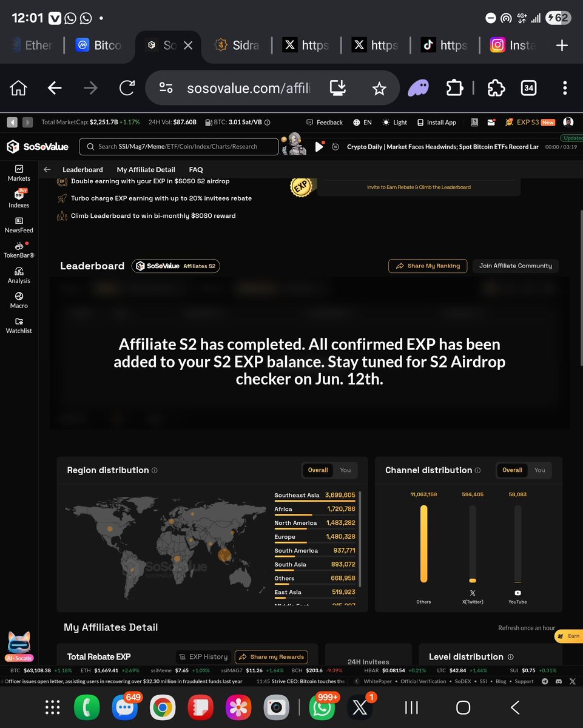Open the Watchlist sidebar section
583x728 pixels.
click(19, 326)
